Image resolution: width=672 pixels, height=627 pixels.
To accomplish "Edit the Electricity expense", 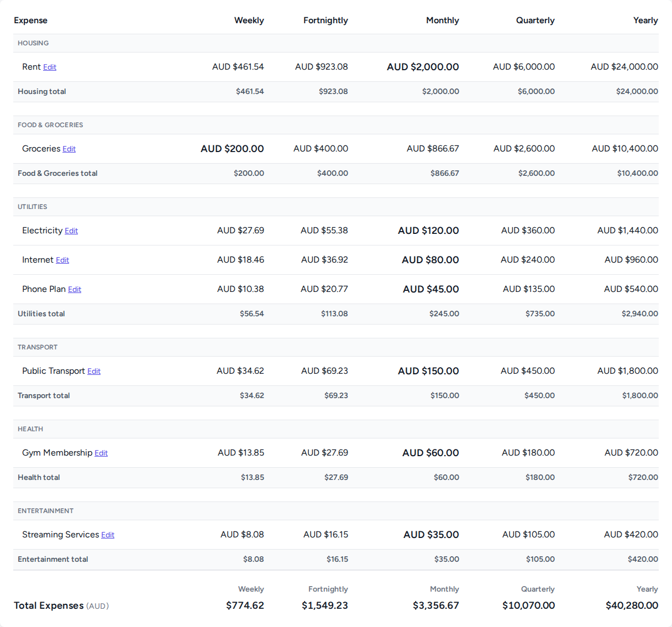I will click(71, 231).
